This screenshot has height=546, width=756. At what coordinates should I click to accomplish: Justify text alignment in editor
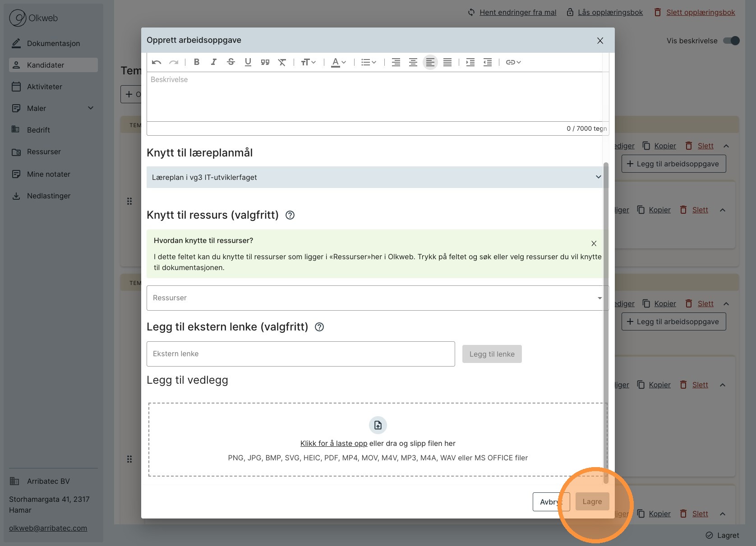[x=447, y=62]
